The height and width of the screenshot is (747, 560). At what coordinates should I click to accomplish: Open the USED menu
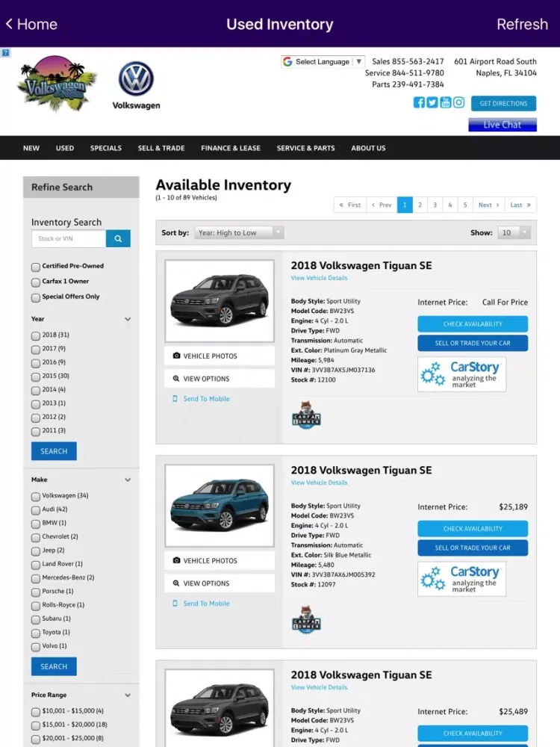[65, 148]
